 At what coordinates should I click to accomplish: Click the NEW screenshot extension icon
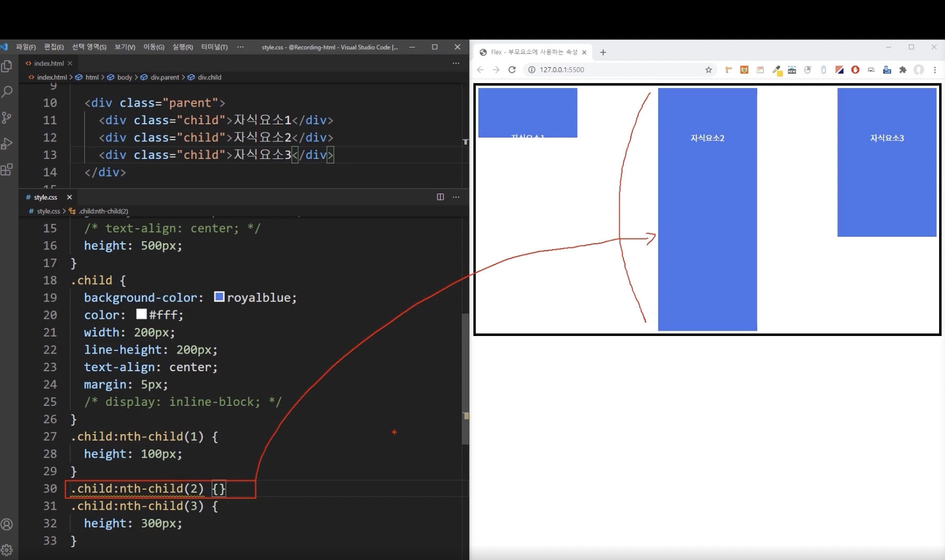[792, 70]
